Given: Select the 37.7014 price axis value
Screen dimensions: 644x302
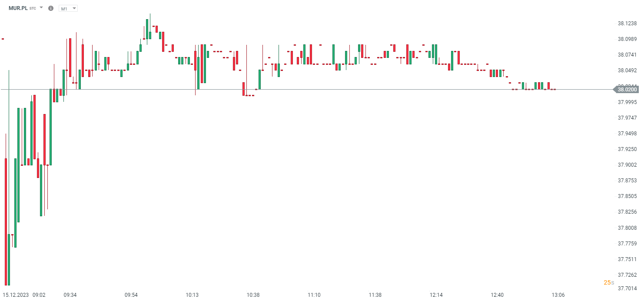Looking at the screenshot, I should click(x=627, y=288).
